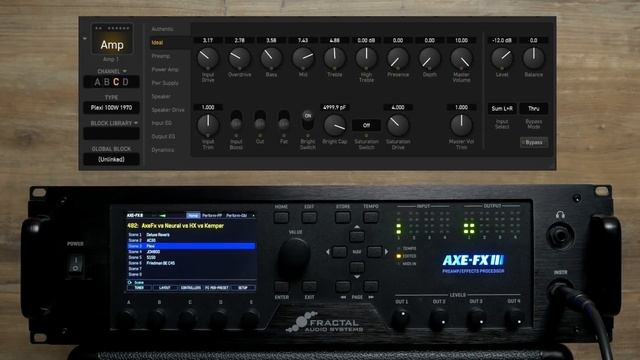
Task: Open the amp TYPE selector Plexi 100W 1970
Action: [x=111, y=108]
